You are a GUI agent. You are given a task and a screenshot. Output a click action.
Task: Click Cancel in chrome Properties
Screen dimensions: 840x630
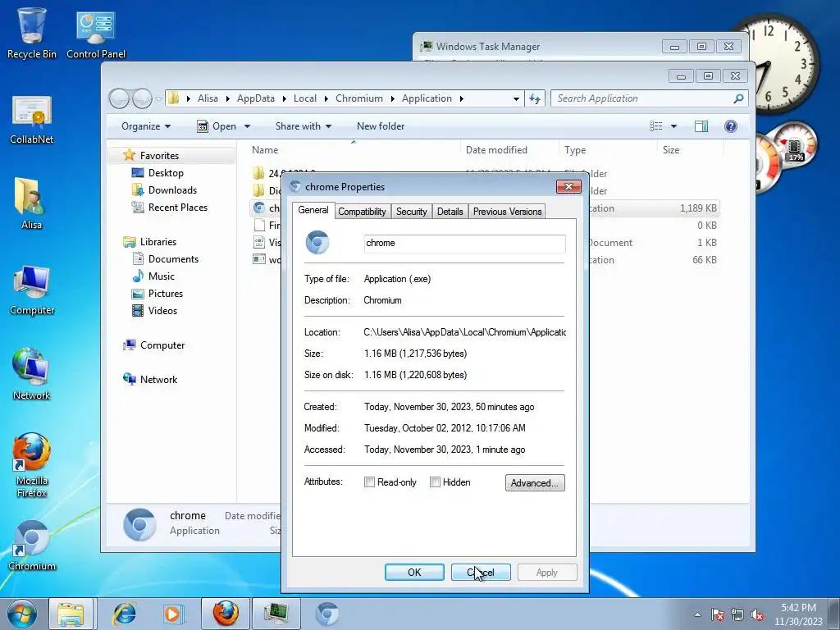[x=481, y=572]
